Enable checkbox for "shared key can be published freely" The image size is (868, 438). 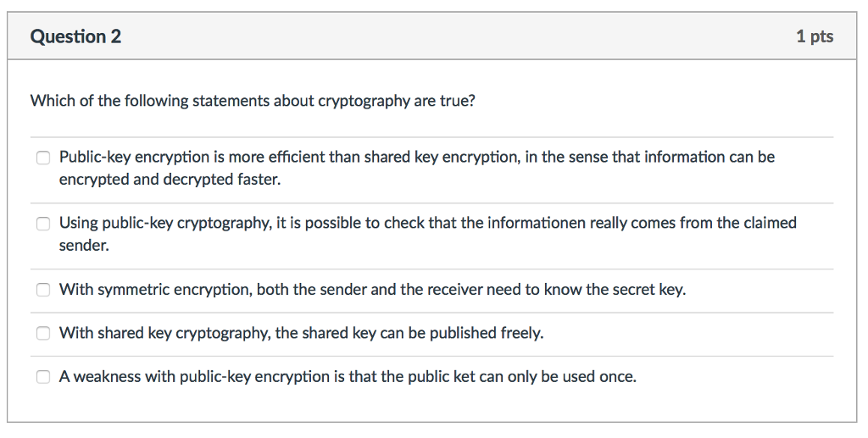(x=43, y=333)
